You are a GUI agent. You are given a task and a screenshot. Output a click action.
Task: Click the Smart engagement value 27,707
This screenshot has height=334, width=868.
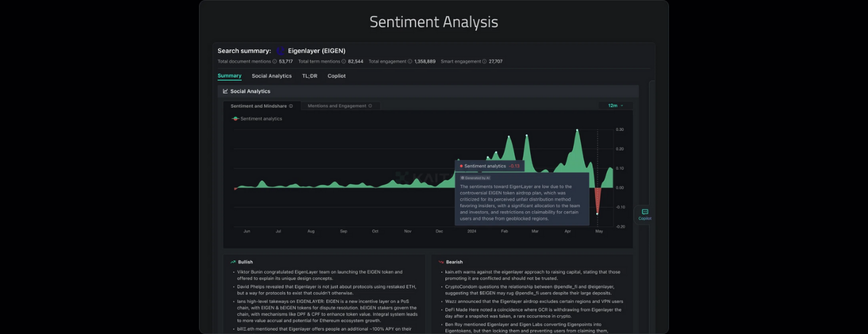[x=496, y=61]
